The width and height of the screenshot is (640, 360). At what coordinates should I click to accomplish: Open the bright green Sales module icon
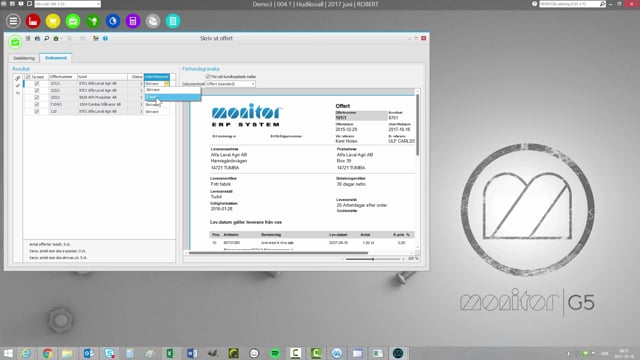click(x=73, y=21)
